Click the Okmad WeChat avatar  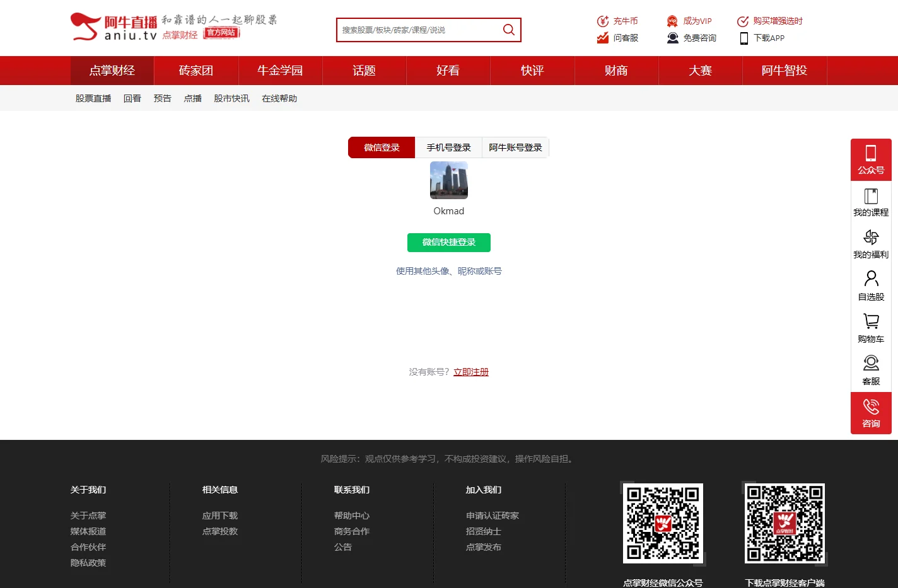click(449, 180)
